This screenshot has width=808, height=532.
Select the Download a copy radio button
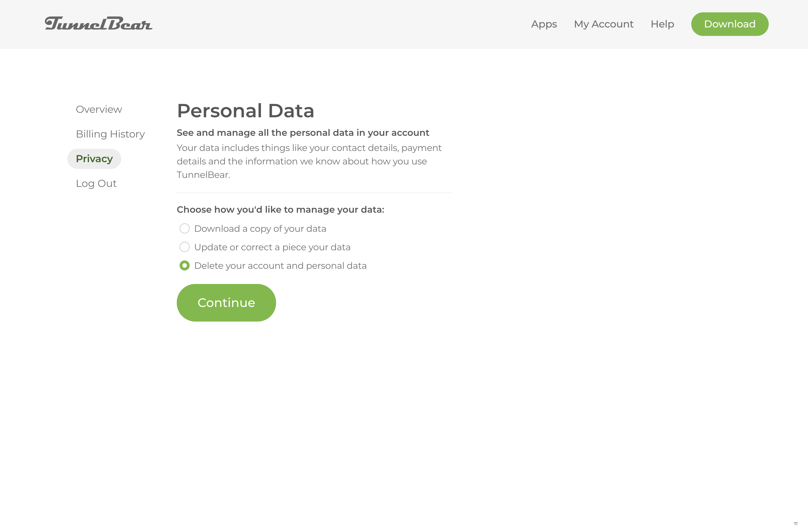point(184,228)
